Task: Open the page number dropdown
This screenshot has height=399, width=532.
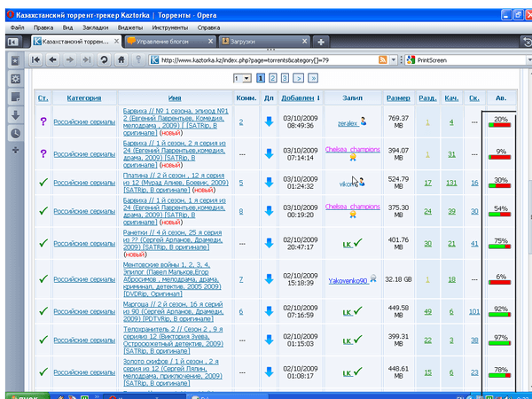Action: point(242,78)
